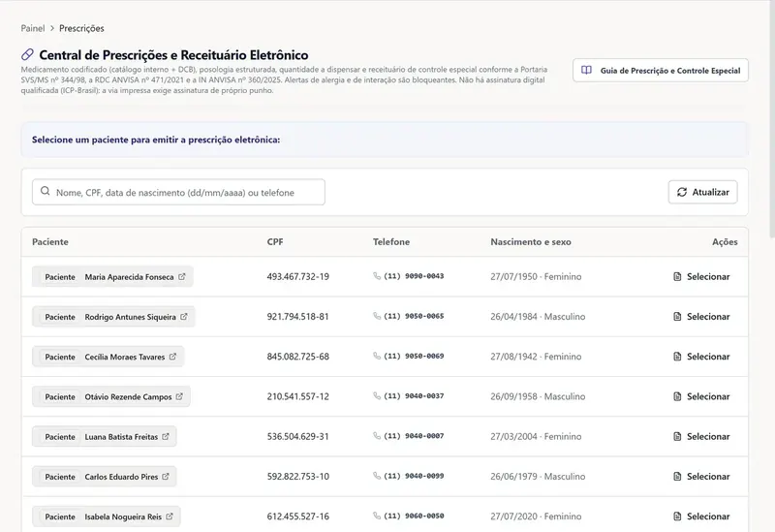The width and height of the screenshot is (775, 532).
Task: Open Luana Batista Freitas patient chip
Action: pos(105,437)
